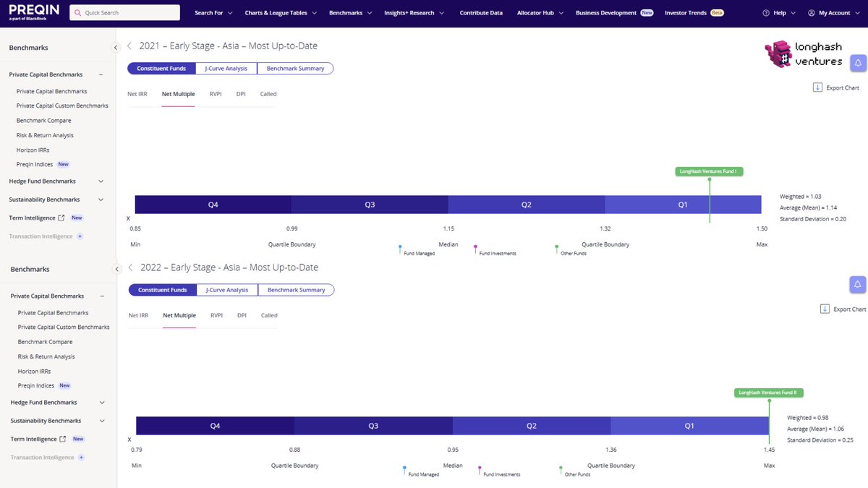Select DPI metric in the 2022 chart
Screen dimensions: 868x488
pos(242,315)
